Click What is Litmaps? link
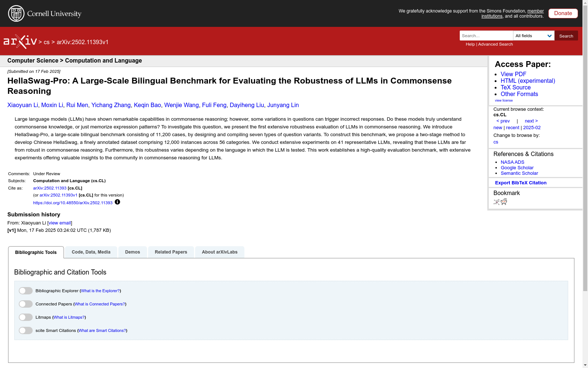The image size is (588, 368). [x=69, y=317]
